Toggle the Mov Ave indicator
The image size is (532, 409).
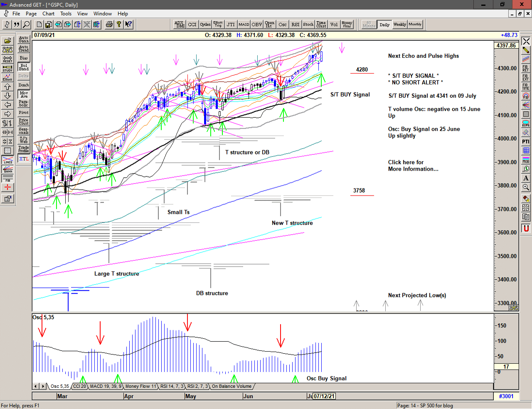[x=24, y=94]
